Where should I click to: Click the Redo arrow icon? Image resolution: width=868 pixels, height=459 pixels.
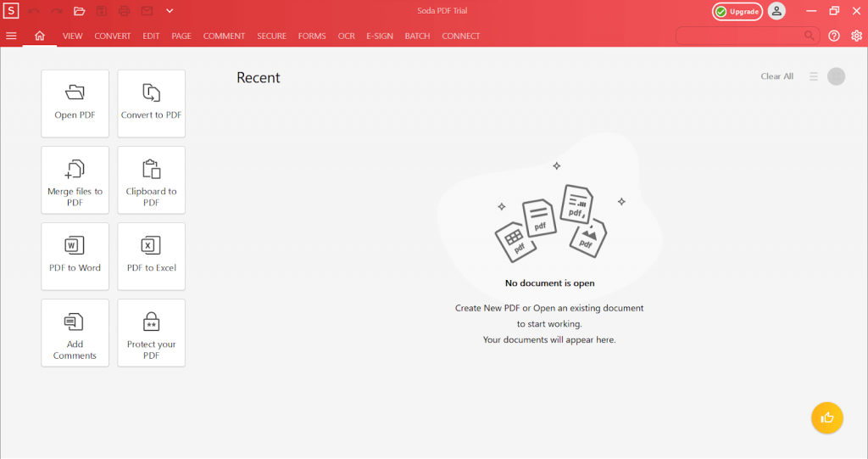tap(57, 11)
